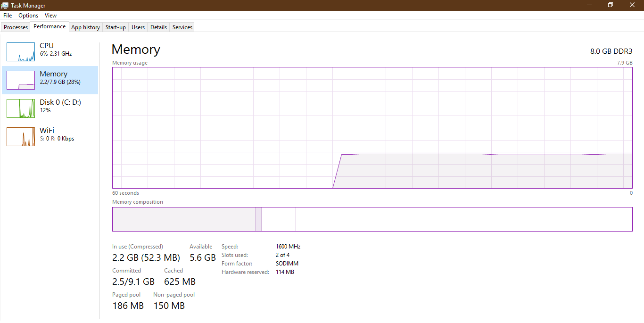Open the File menu

pyautogui.click(x=7, y=15)
